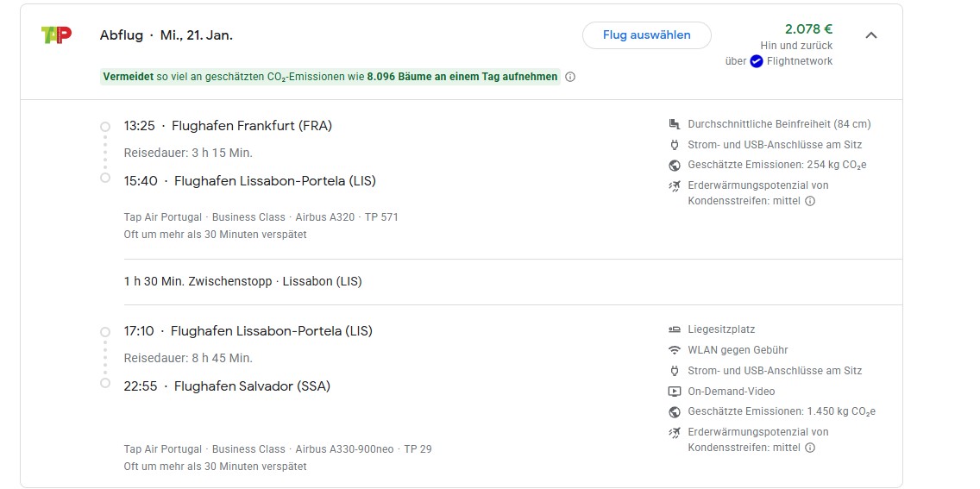Click the Abflug Mi., 21. Jan. header
Screen dimensions: 980x489
coord(166,35)
